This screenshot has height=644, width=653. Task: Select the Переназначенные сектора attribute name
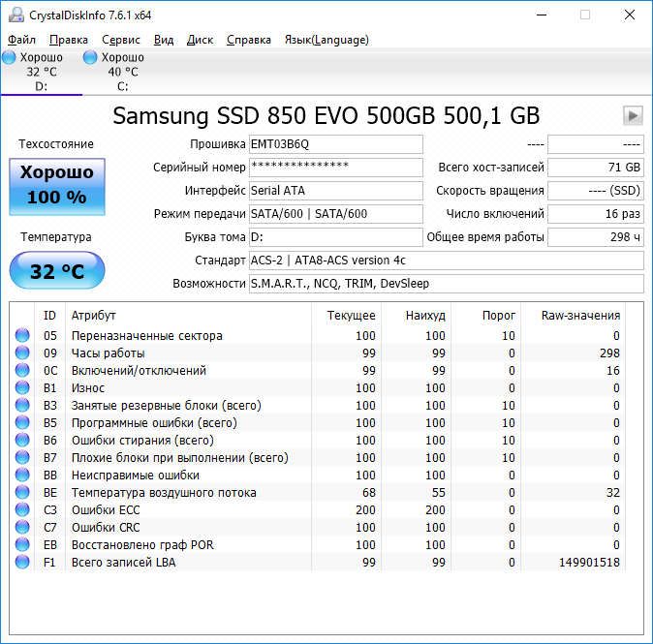point(147,335)
